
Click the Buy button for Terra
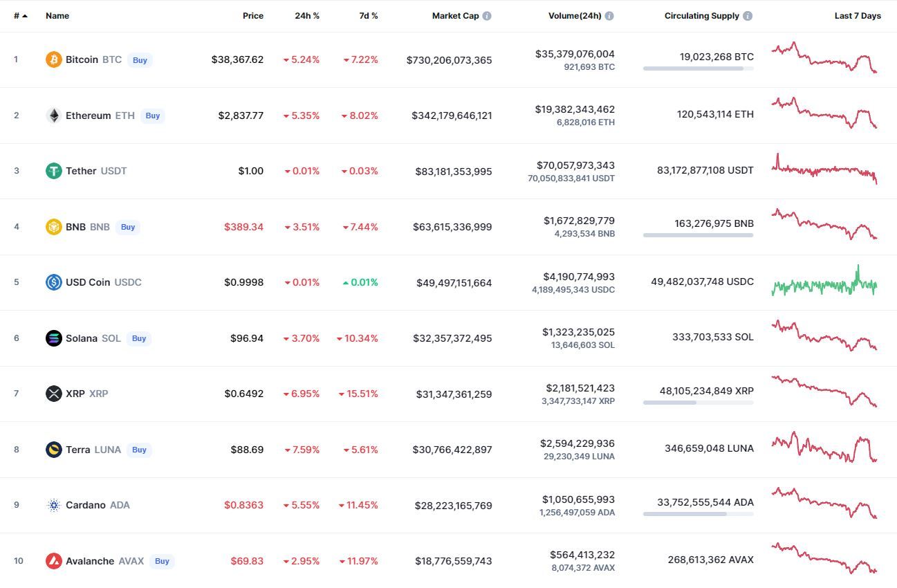[139, 450]
